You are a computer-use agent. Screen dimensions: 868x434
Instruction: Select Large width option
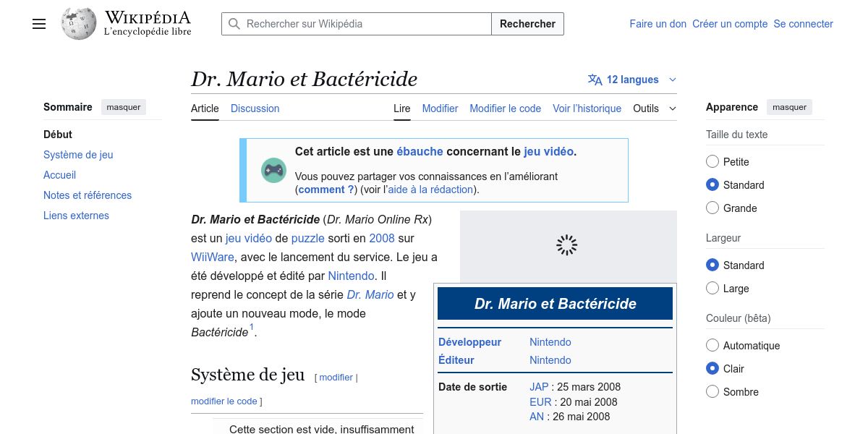(712, 289)
